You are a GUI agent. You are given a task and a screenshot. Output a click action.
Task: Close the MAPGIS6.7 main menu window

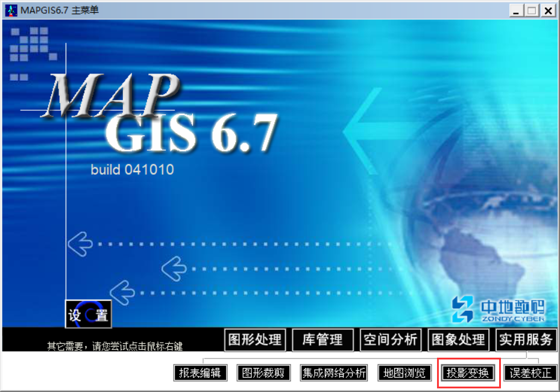[548, 11]
